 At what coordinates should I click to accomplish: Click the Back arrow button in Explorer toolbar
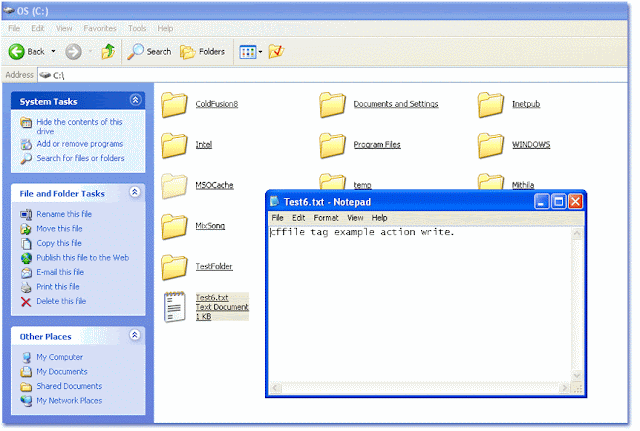point(17,52)
